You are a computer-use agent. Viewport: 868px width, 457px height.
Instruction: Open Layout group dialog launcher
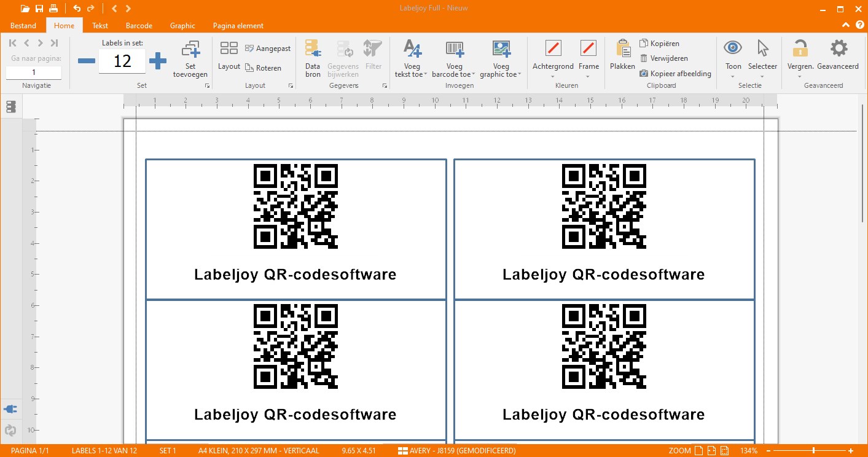(x=291, y=86)
